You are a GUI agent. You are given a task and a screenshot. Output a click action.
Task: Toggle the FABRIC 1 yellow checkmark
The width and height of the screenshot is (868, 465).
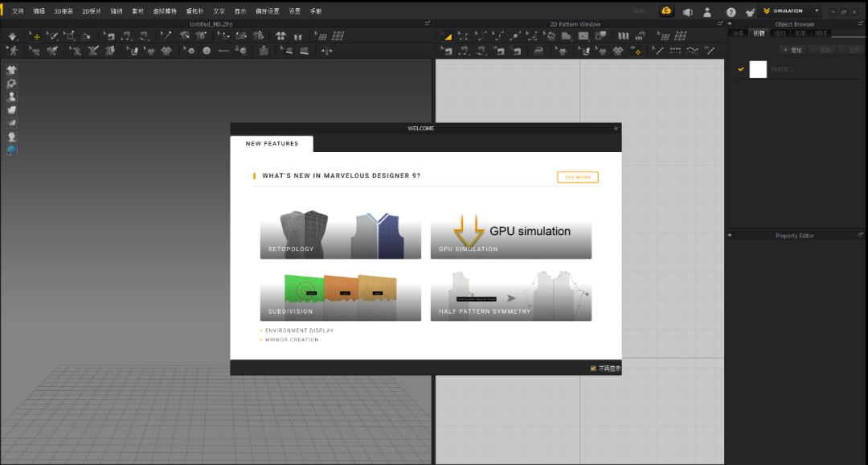point(741,69)
